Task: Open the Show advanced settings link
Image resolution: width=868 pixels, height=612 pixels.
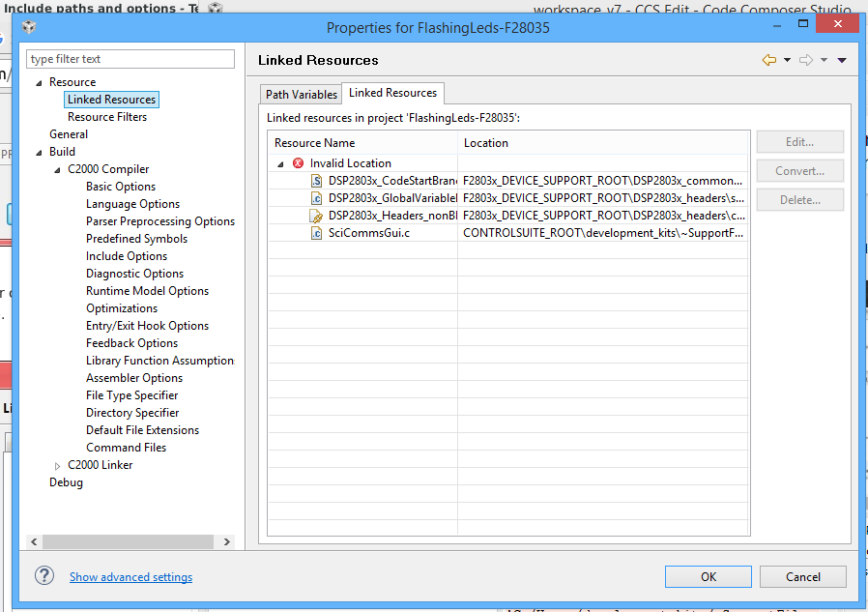Action: pyautogui.click(x=130, y=576)
